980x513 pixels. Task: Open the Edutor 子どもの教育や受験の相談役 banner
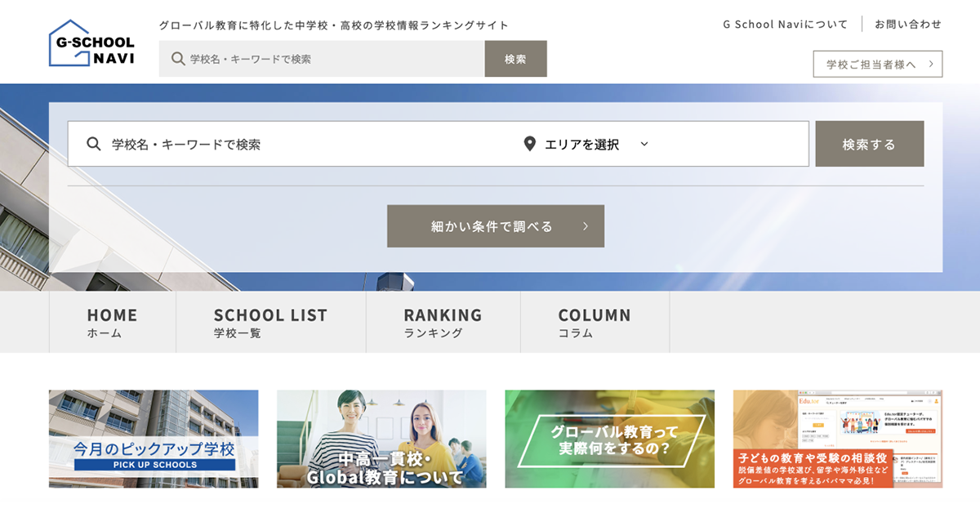point(837,439)
